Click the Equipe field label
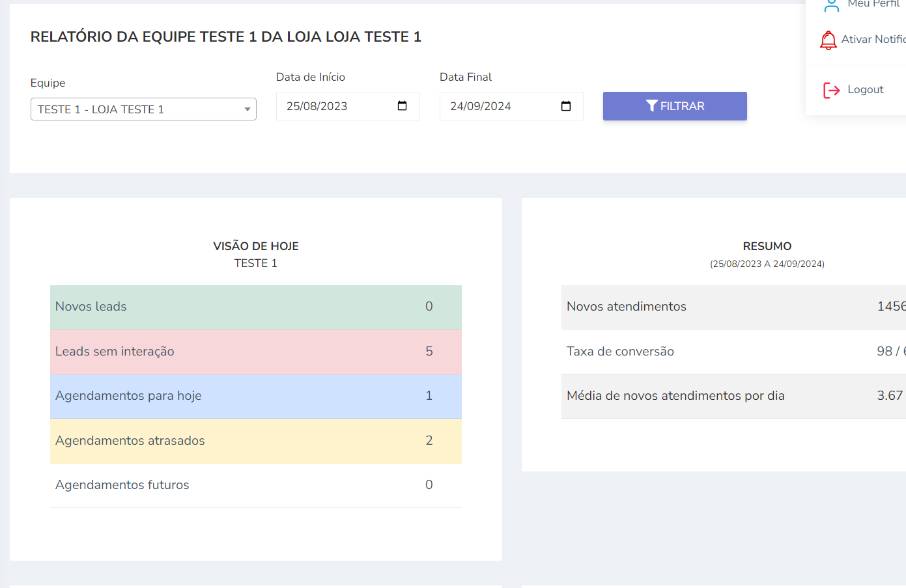Image resolution: width=906 pixels, height=588 pixels. point(48,83)
